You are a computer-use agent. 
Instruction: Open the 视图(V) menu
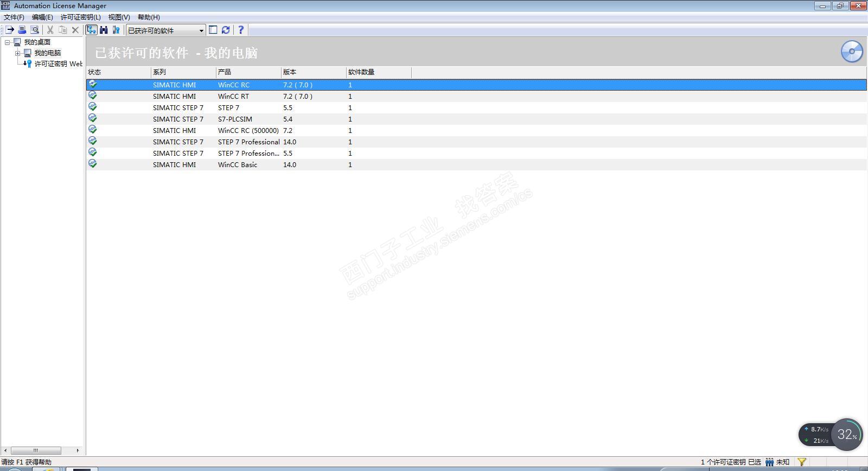[119, 17]
